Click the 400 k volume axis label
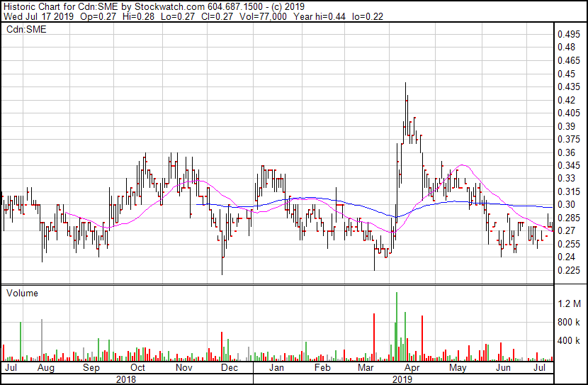 click(568, 340)
